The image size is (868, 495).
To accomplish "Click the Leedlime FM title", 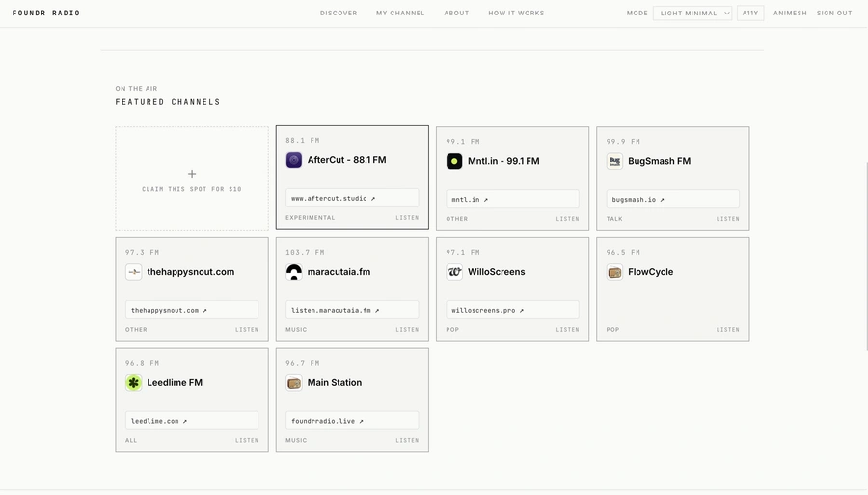I will [x=175, y=383].
